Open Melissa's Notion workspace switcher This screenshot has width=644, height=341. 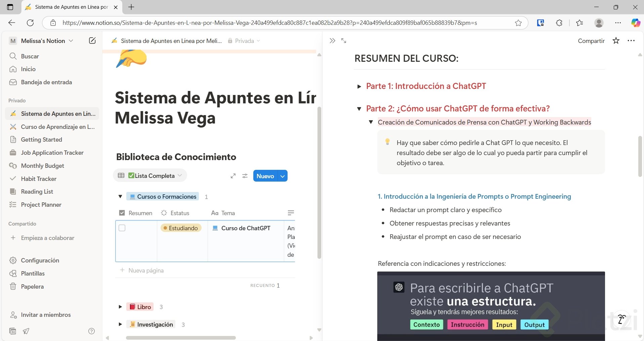(41, 41)
